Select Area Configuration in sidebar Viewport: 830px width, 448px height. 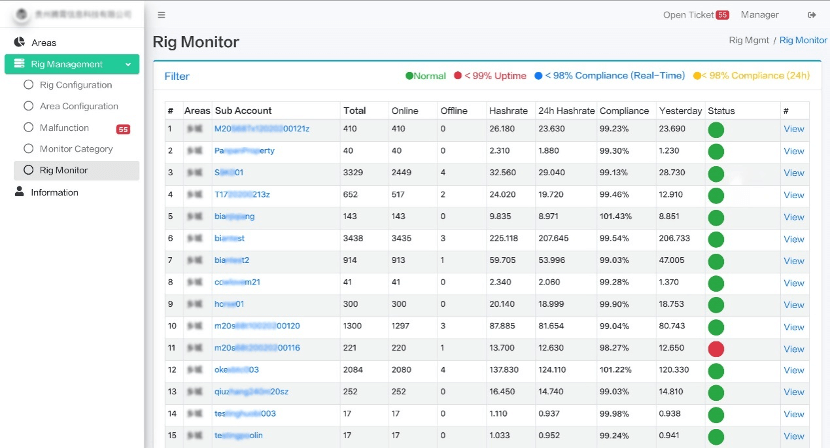pyautogui.click(x=78, y=106)
